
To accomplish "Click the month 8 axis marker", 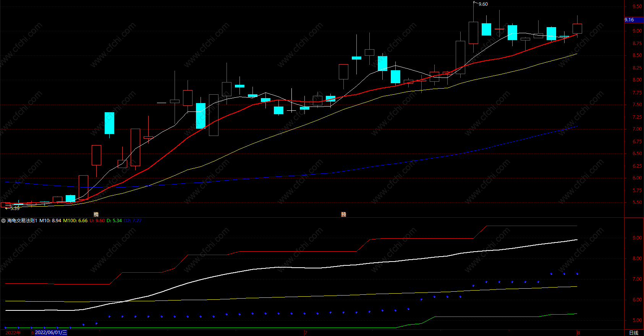I will coord(578,333).
